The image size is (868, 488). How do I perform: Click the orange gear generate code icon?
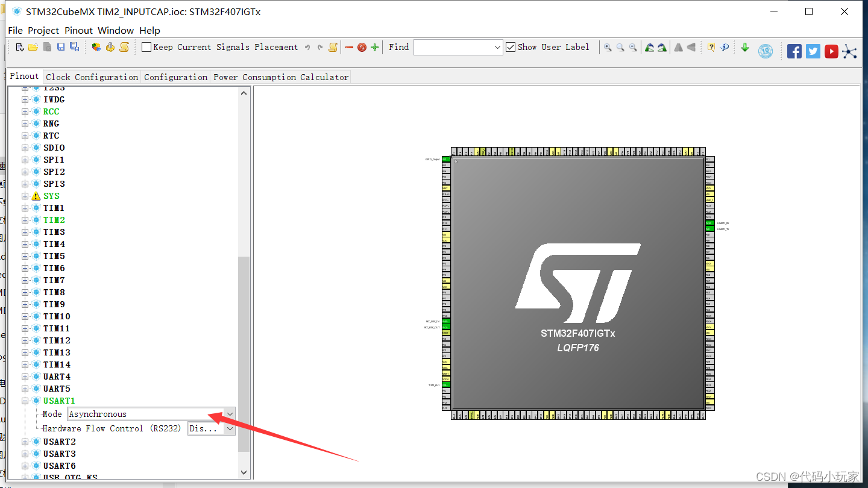110,47
